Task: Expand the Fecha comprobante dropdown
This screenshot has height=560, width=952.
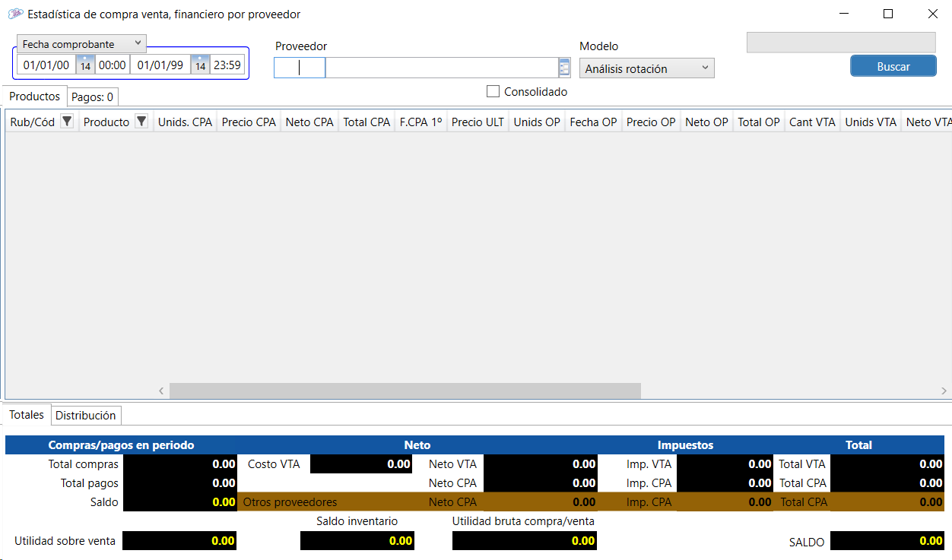Action: (81, 44)
